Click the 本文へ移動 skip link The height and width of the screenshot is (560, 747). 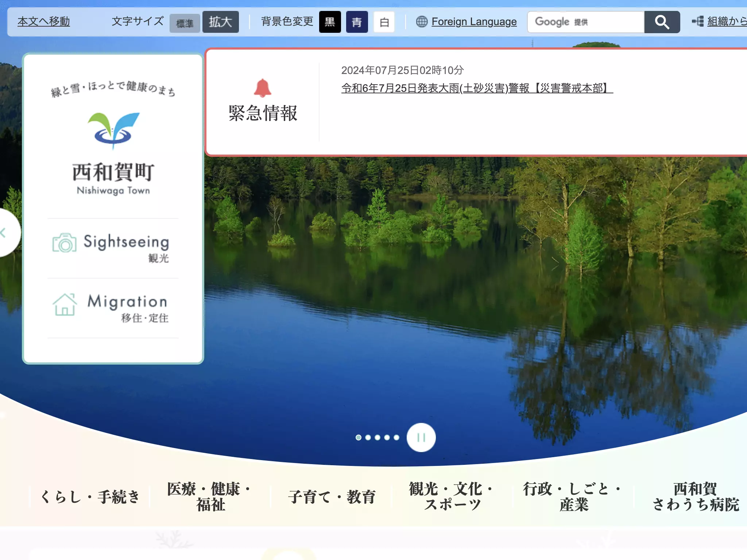point(44,22)
